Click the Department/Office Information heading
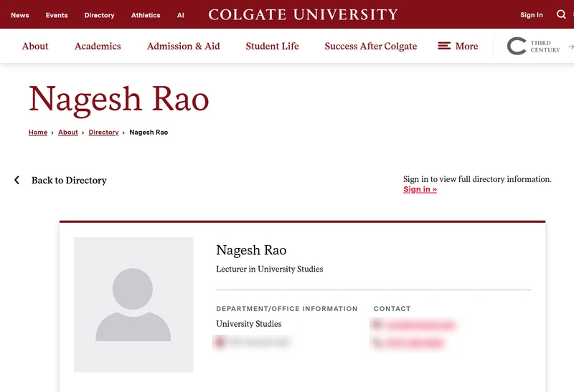This screenshot has height=392, width=574. [x=286, y=309]
